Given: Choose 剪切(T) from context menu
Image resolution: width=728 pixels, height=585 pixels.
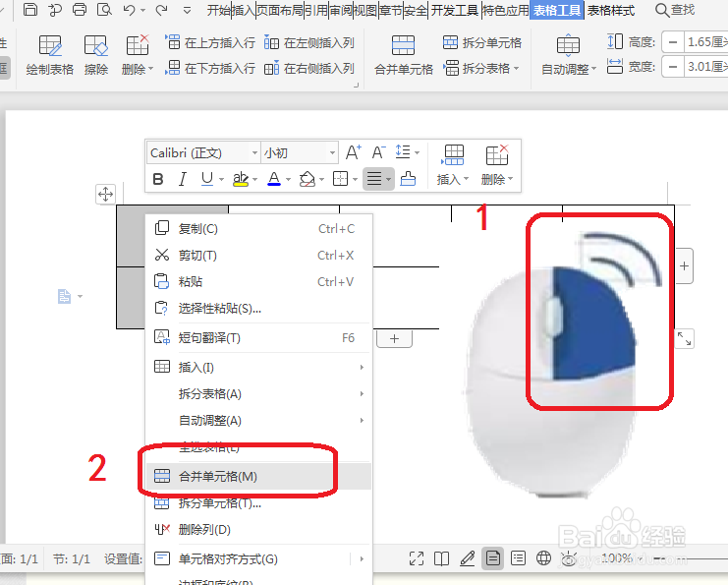Looking at the screenshot, I should 258,255.
